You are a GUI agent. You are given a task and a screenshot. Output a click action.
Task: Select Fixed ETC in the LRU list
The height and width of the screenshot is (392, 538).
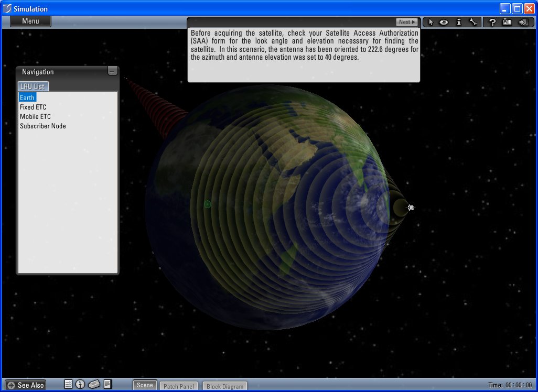click(x=33, y=107)
